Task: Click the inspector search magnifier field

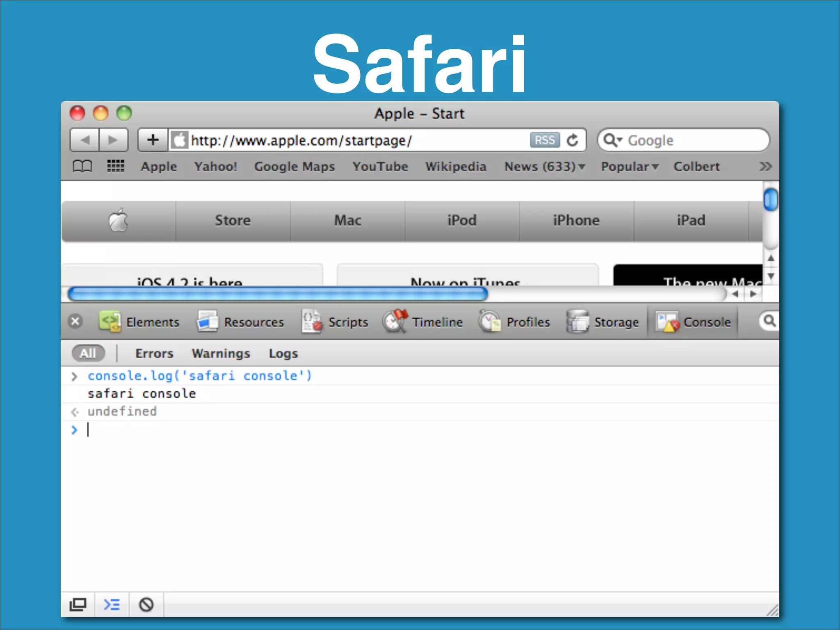Action: pos(769,321)
